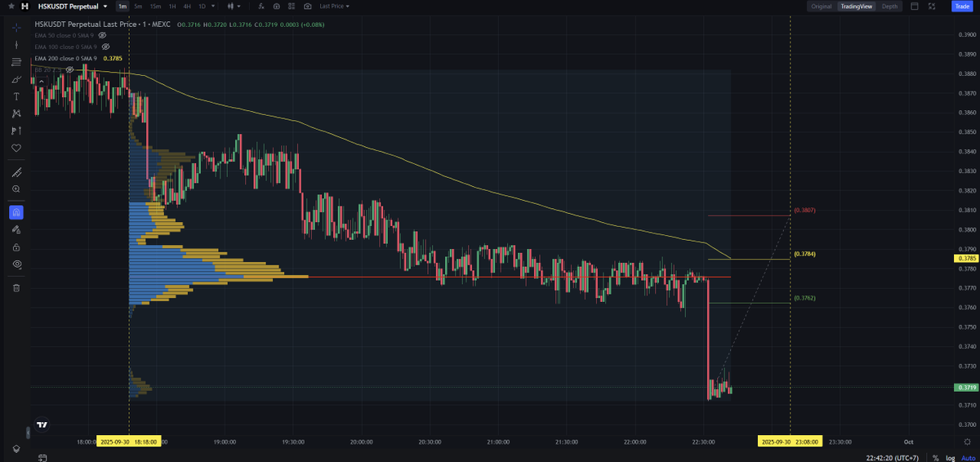Select the trend line drawing tool

(x=16, y=45)
